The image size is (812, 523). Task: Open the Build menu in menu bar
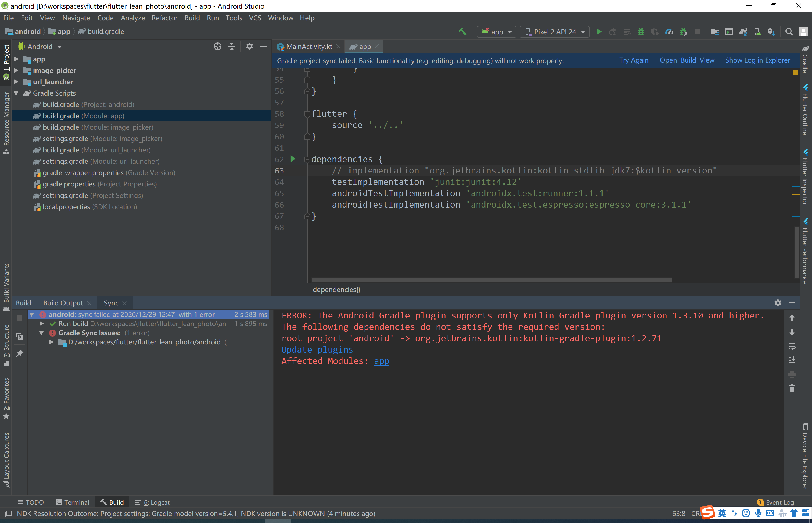point(191,18)
